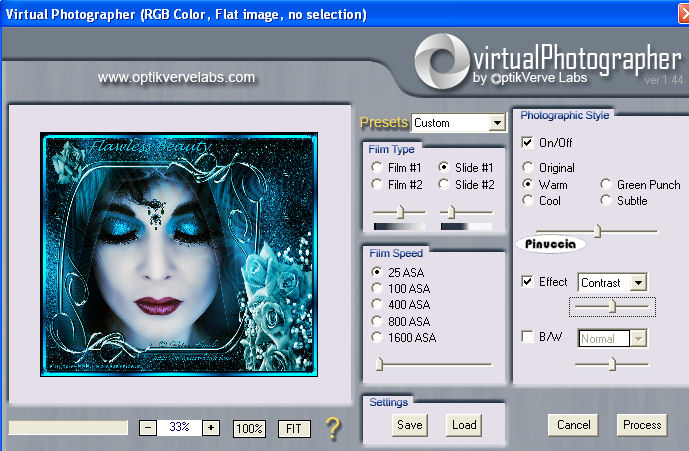689x451 pixels.
Task: Click the Film Speed grain slider
Action: 434,364
